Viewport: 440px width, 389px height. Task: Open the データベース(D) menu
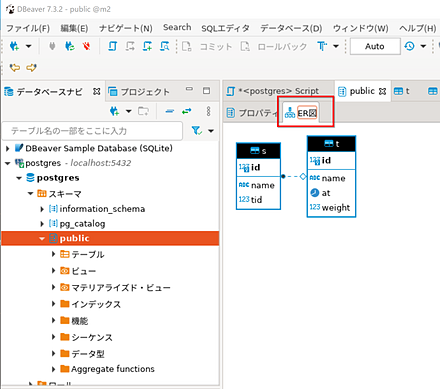coord(291,28)
